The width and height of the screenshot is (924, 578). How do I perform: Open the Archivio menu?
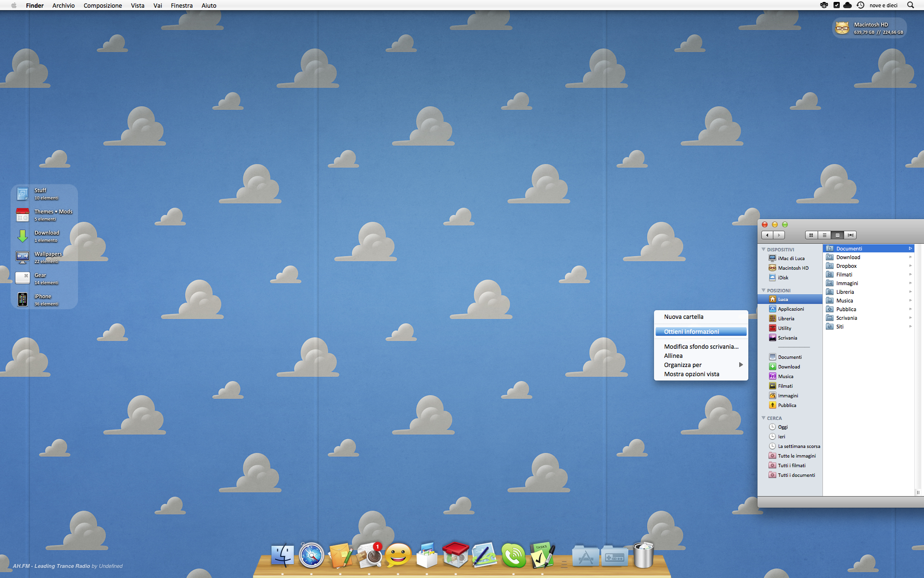point(64,5)
